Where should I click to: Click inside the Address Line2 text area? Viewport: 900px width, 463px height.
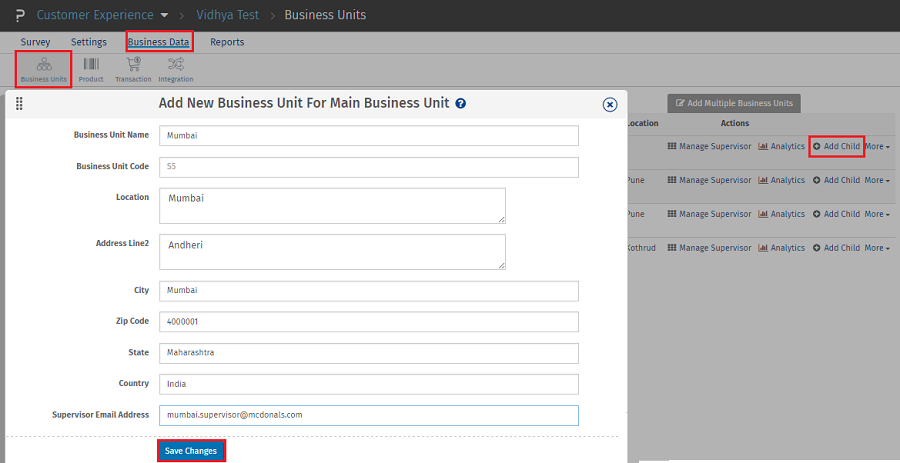point(332,251)
